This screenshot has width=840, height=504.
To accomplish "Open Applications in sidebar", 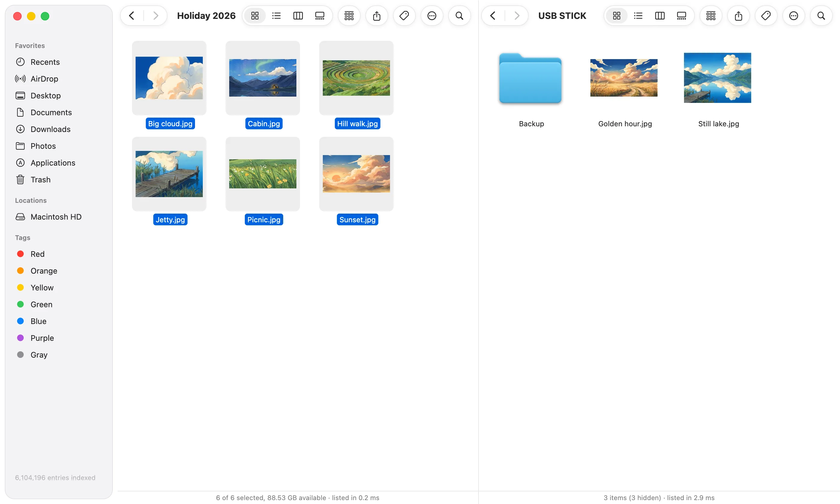I will point(58,163).
